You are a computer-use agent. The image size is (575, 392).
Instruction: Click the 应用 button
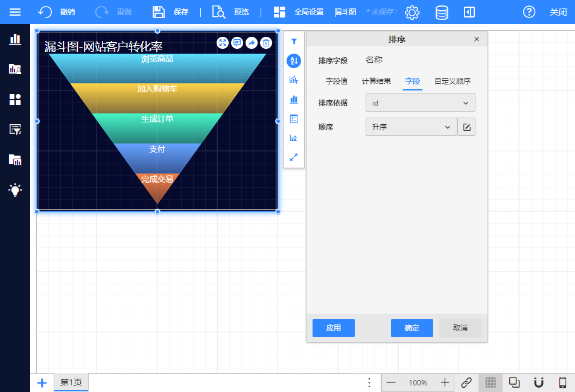(x=333, y=328)
